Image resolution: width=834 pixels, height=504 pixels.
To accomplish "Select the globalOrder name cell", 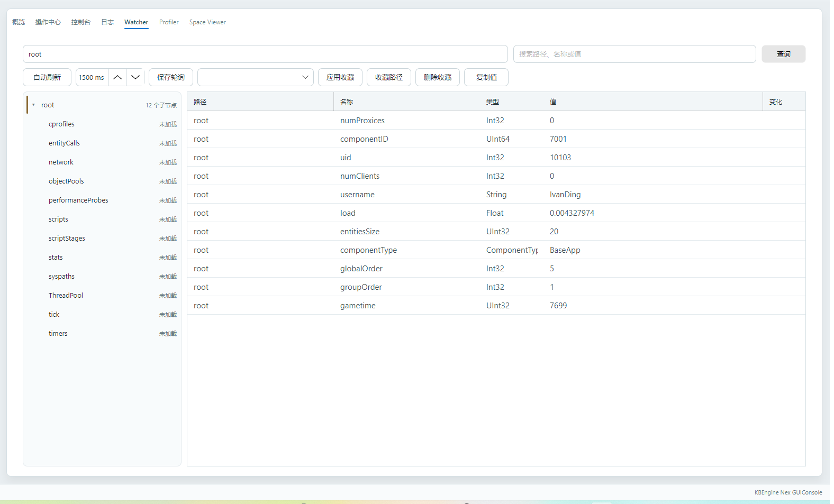I will point(361,269).
